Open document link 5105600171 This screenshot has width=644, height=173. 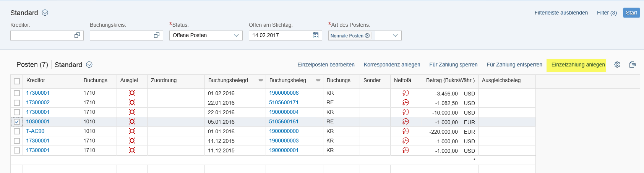click(284, 102)
